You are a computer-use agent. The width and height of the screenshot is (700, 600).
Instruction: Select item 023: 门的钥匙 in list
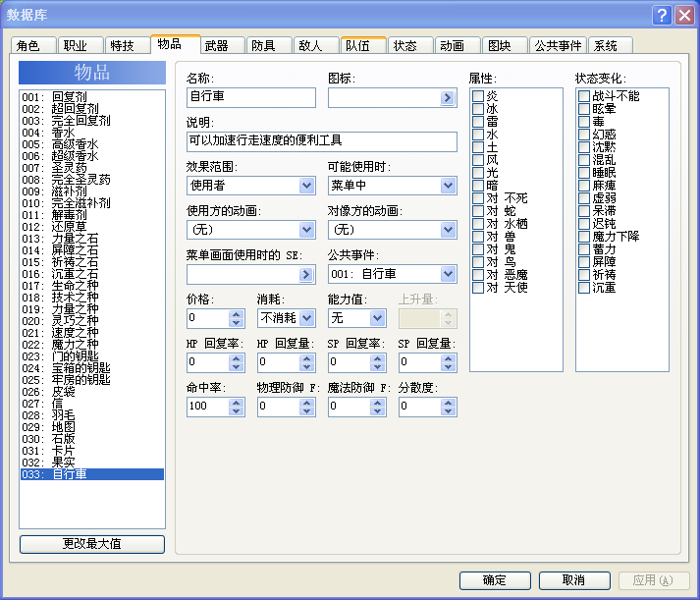[92, 356]
